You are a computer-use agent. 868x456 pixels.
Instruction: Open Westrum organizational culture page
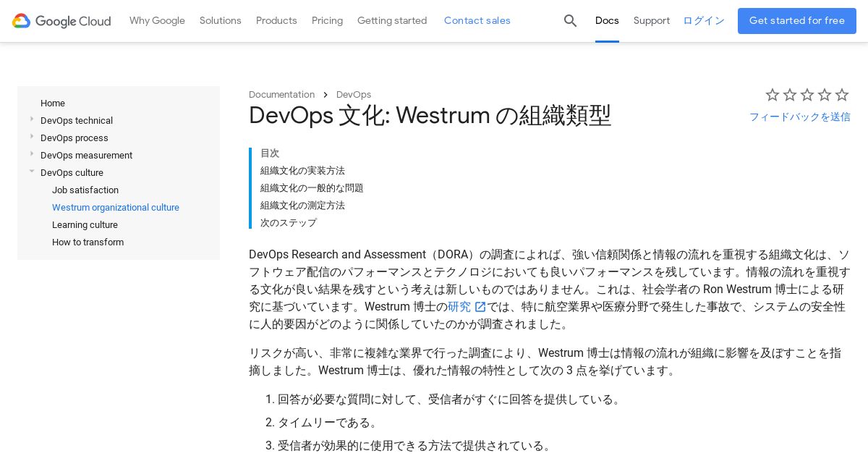[x=116, y=208]
